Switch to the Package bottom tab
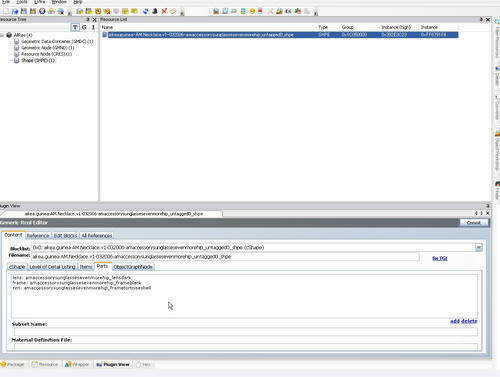This screenshot has height=377, width=500. [13, 364]
